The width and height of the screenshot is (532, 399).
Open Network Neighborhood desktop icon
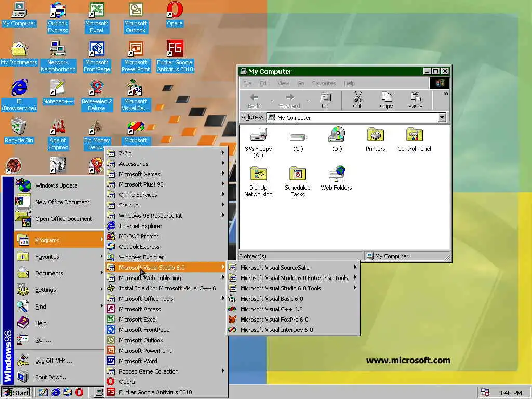click(58, 57)
